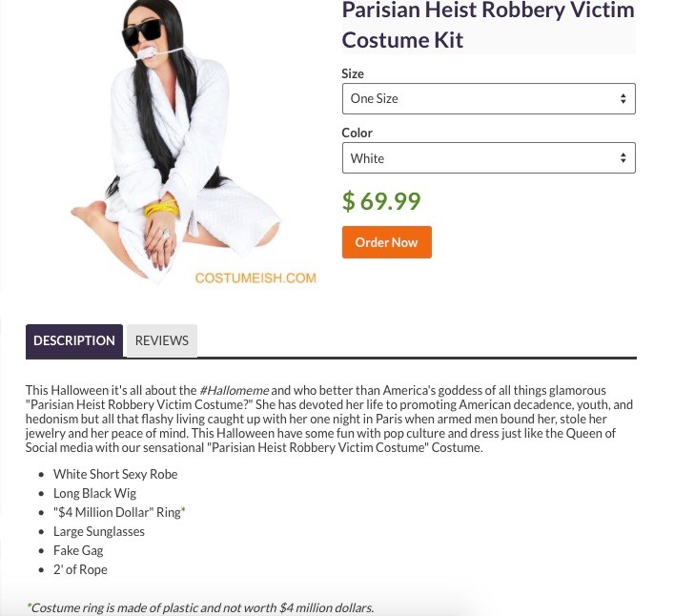Click the 2' of Rope list item
This screenshot has height=616, width=674.
pos(80,569)
